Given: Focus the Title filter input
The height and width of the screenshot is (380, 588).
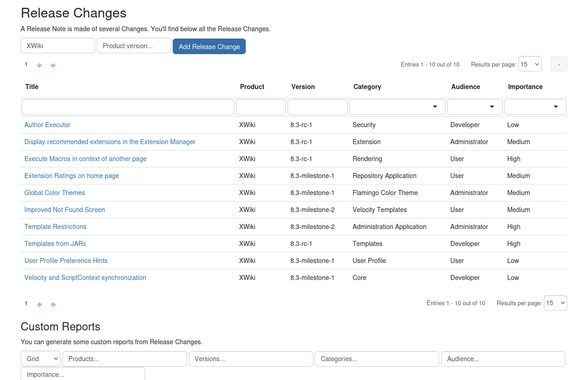Looking at the screenshot, I should [128, 107].
